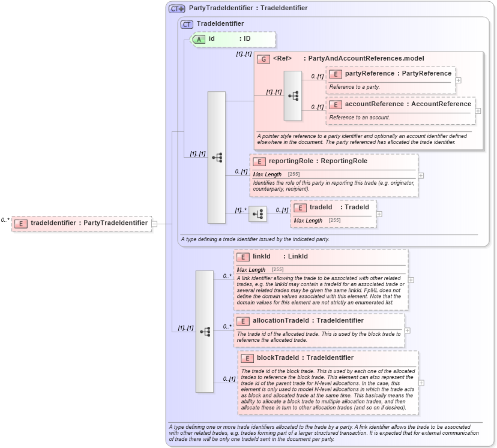Click 'Identifies the role of this party' description

coord(334,186)
